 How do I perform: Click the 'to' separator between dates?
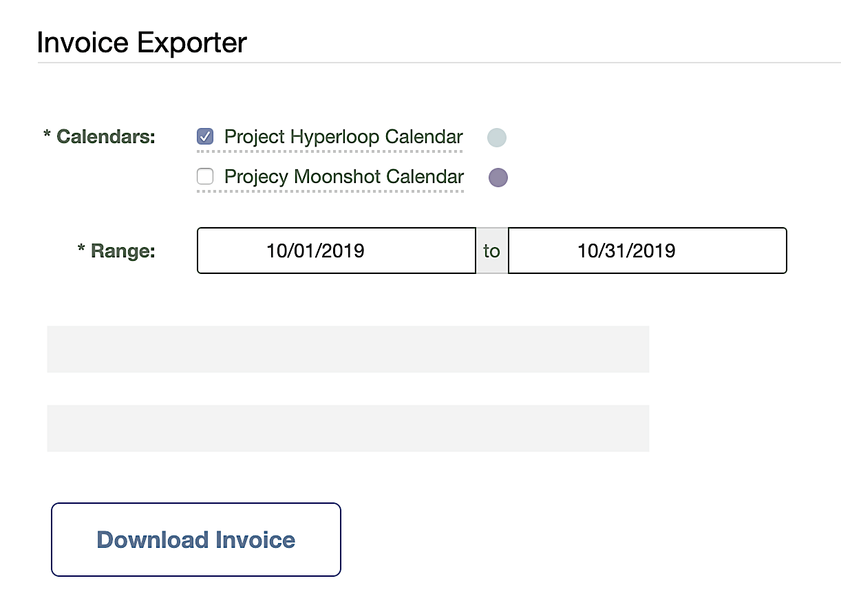tap(491, 251)
